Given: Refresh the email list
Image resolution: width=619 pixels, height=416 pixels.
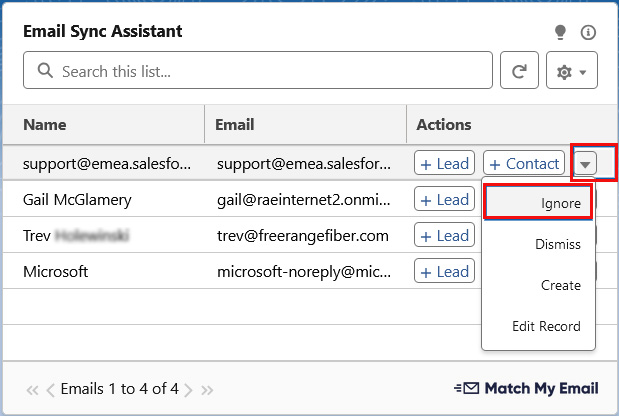Looking at the screenshot, I should pyautogui.click(x=519, y=71).
